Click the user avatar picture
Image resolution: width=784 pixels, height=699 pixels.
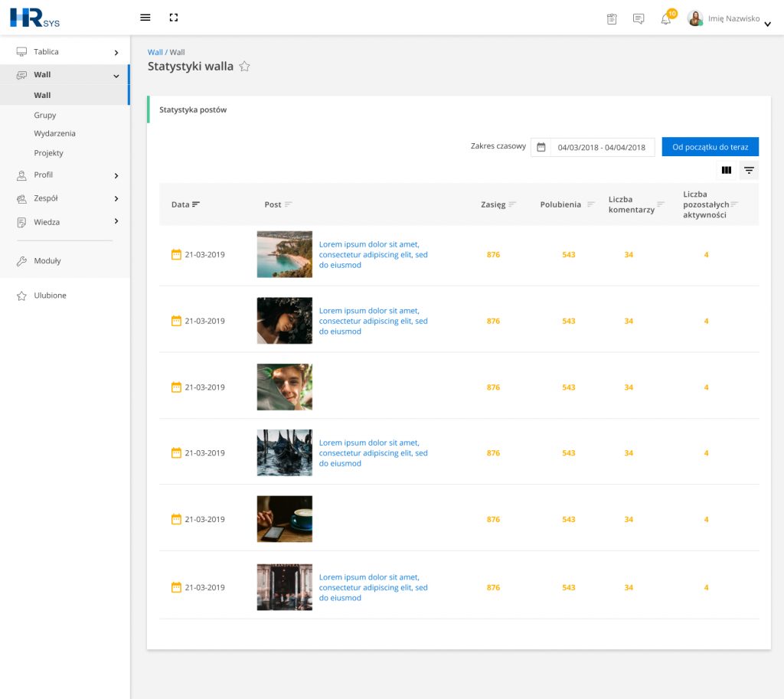coord(695,18)
